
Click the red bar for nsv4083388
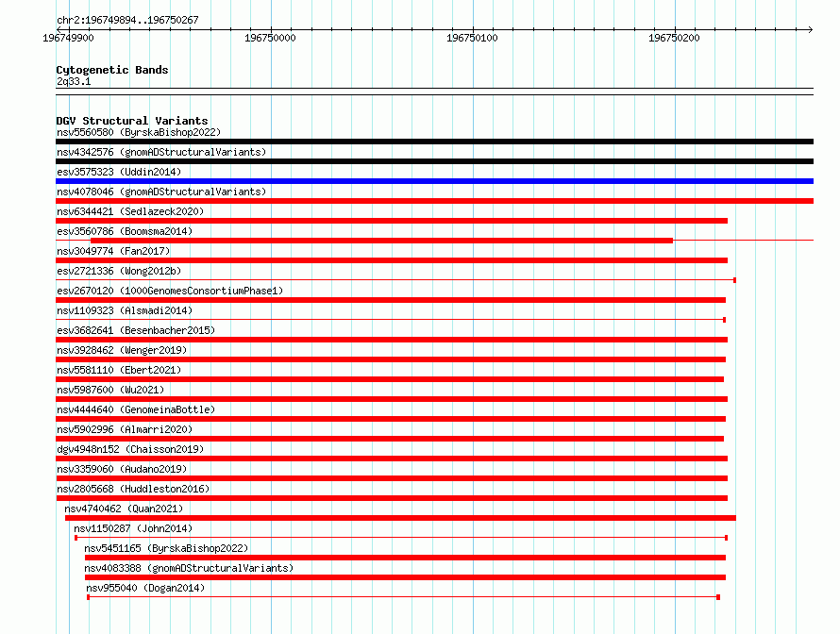click(405, 577)
